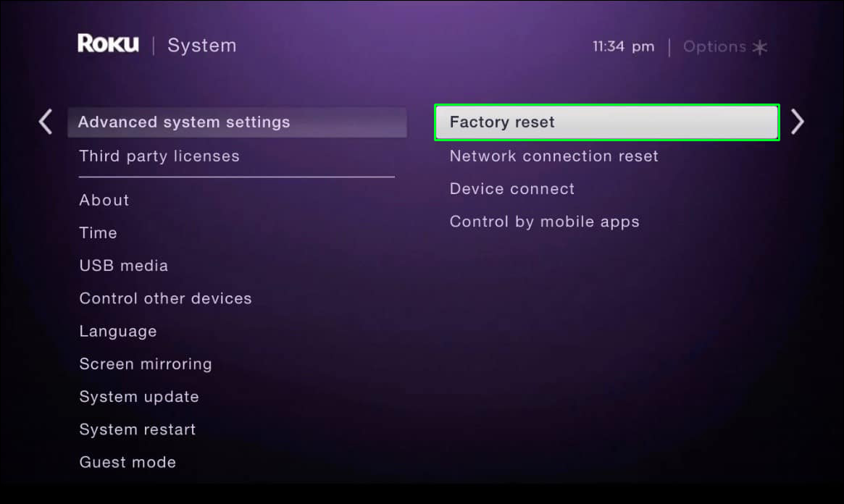Viewport: 844px width, 504px height.
Task: Open Guest mode
Action: (128, 463)
